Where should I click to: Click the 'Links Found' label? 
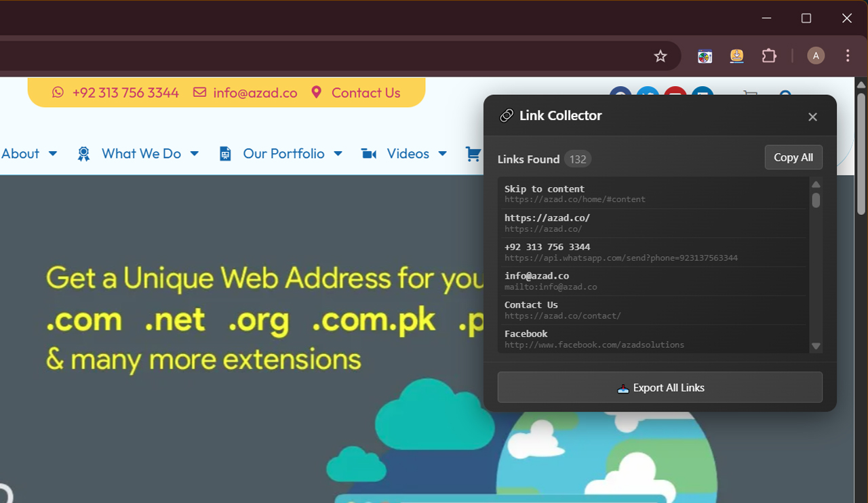[528, 159]
